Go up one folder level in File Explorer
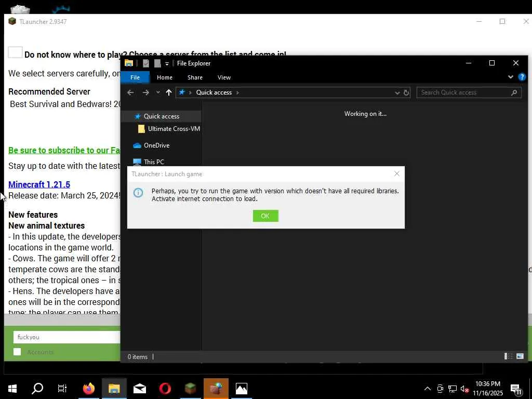 (169, 92)
